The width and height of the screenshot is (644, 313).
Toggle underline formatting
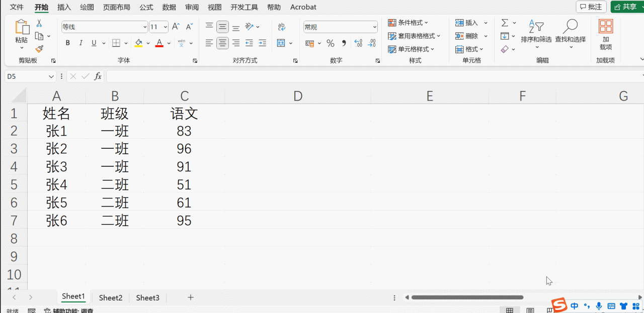click(94, 43)
